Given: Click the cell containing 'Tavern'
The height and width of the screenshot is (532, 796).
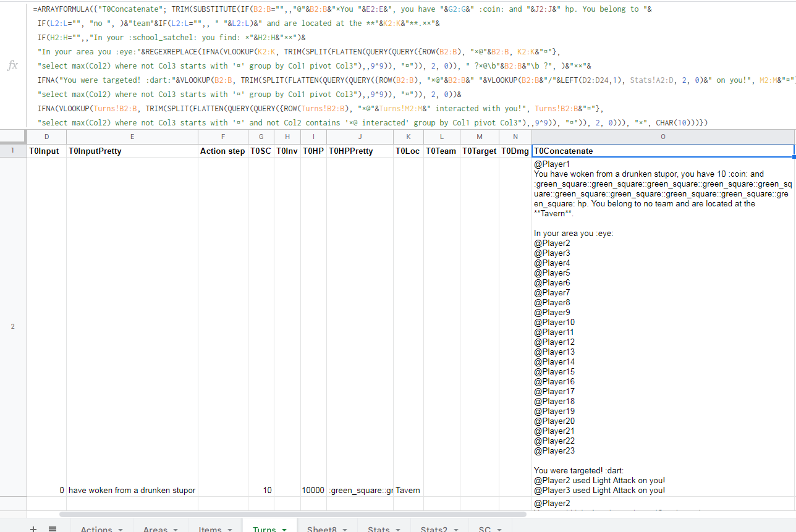Looking at the screenshot, I should tap(408, 327).
